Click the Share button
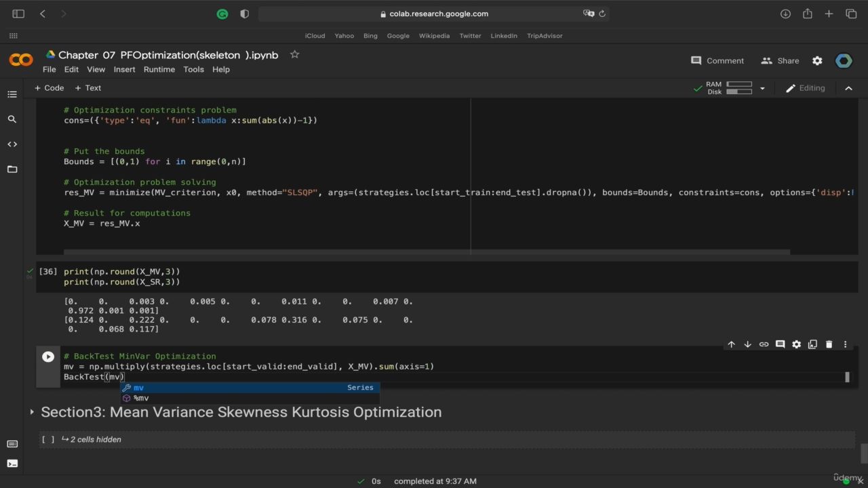 (780, 61)
